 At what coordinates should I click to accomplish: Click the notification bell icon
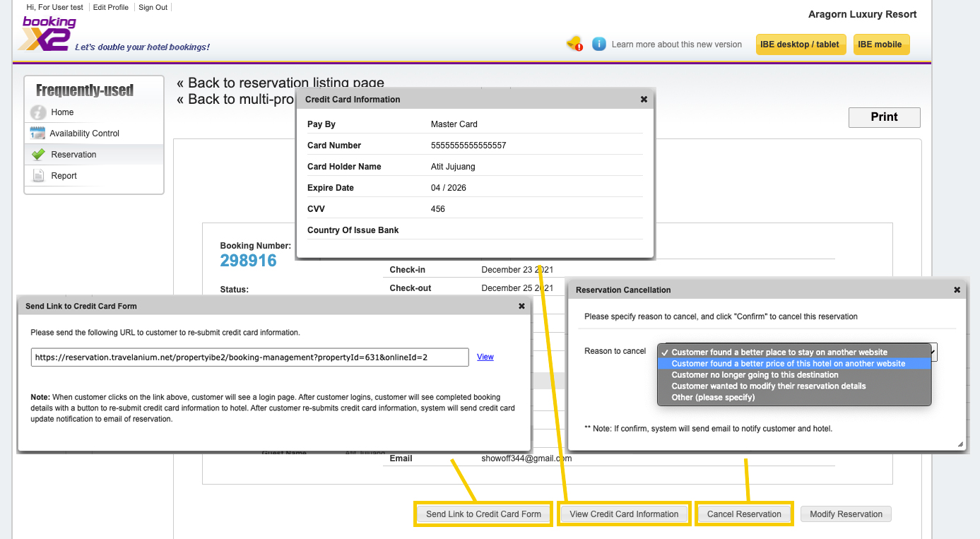pyautogui.click(x=574, y=44)
